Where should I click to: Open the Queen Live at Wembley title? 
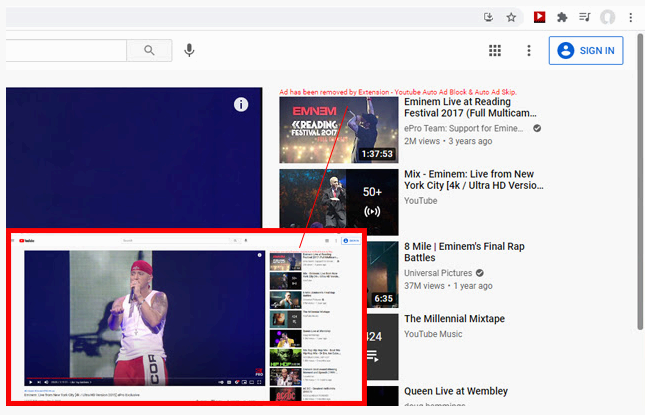click(x=456, y=391)
